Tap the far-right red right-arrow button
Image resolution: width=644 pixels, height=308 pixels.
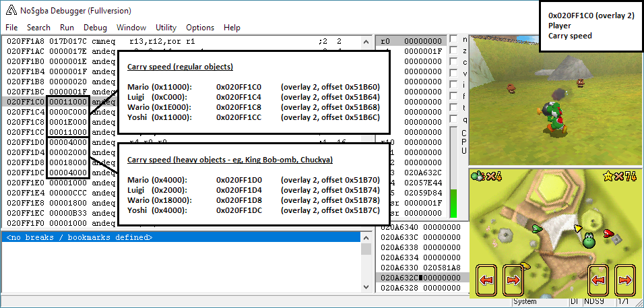[x=624, y=280]
